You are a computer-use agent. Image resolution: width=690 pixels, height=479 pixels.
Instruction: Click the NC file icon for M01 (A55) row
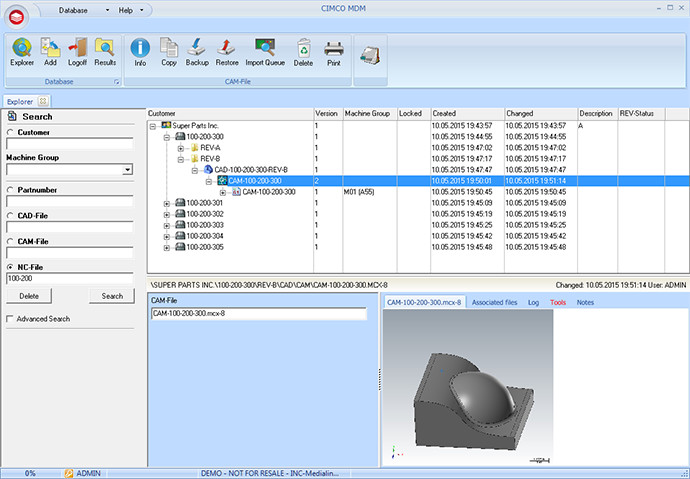point(237,192)
